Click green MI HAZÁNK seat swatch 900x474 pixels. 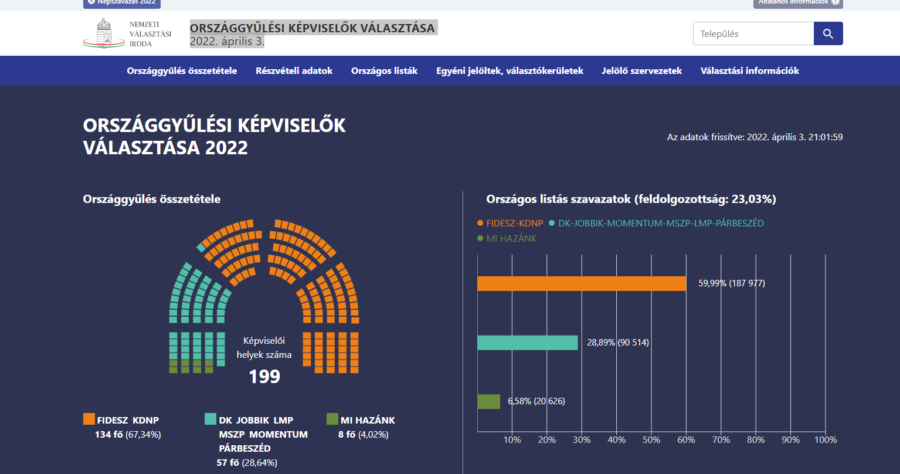click(x=332, y=419)
